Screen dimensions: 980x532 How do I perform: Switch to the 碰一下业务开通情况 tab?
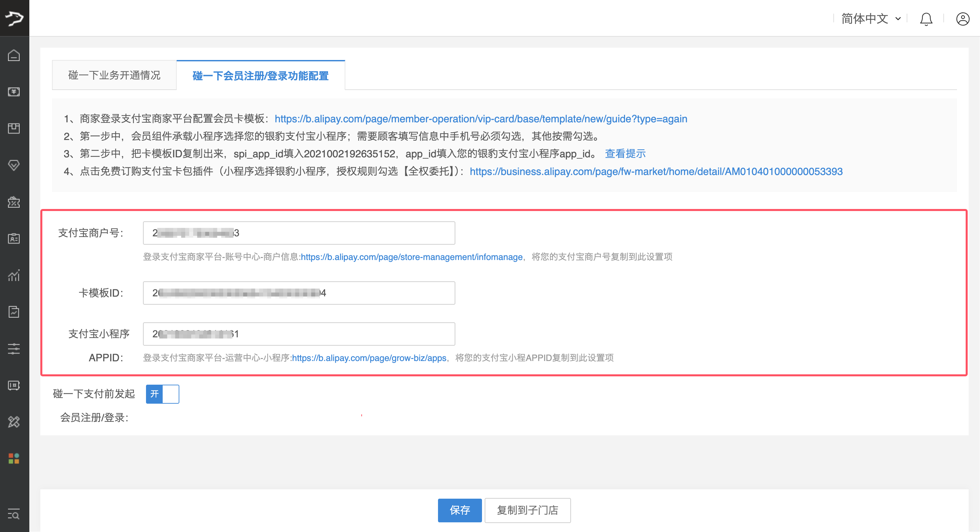[114, 75]
